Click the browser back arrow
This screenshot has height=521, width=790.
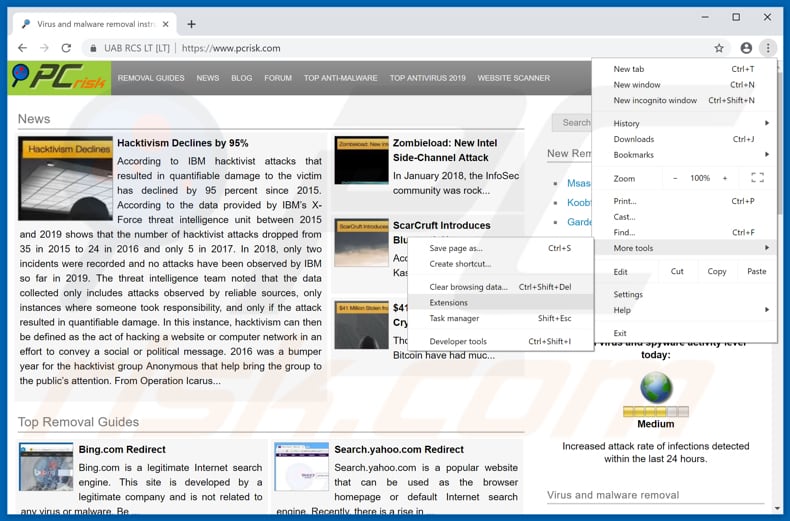click(22, 48)
